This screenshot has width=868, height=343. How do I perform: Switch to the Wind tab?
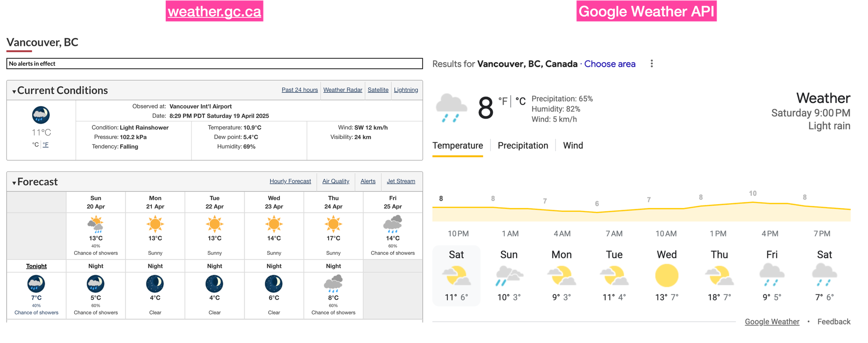coord(573,145)
